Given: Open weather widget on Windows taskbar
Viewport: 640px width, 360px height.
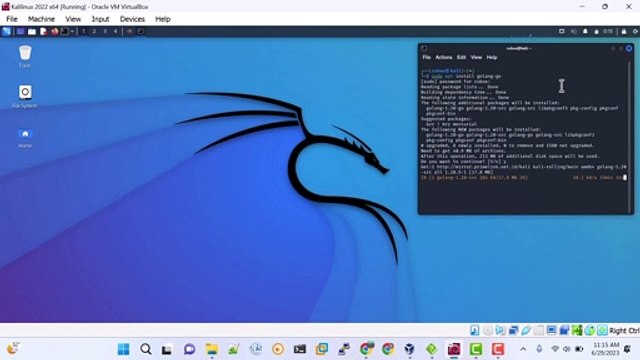Looking at the screenshot, I should click(x=13, y=348).
